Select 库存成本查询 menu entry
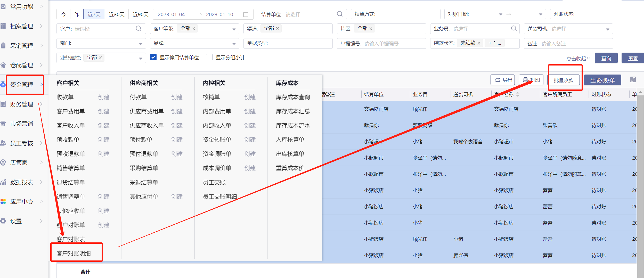Viewport: 644px width, 278px height. [x=293, y=97]
